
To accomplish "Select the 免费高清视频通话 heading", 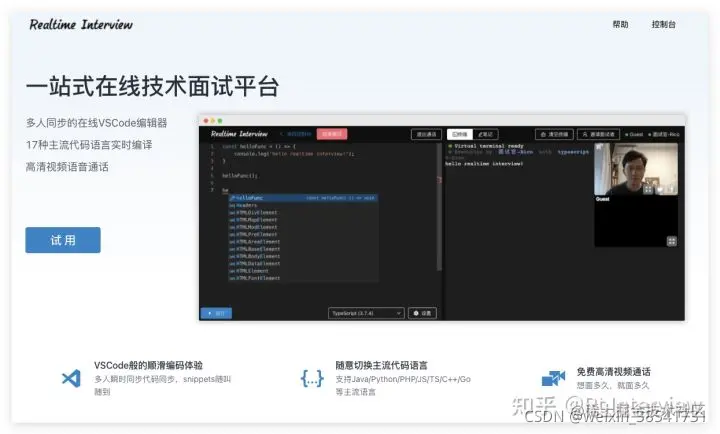I will coord(613,372).
